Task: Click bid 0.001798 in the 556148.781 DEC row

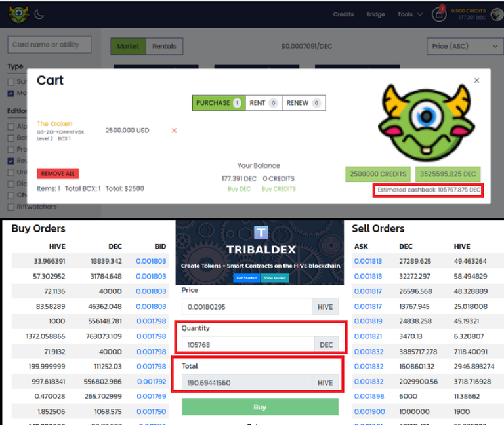Action: tap(152, 321)
